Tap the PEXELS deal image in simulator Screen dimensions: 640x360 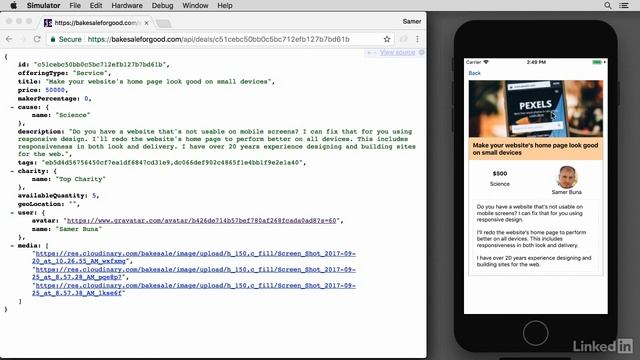[536, 109]
